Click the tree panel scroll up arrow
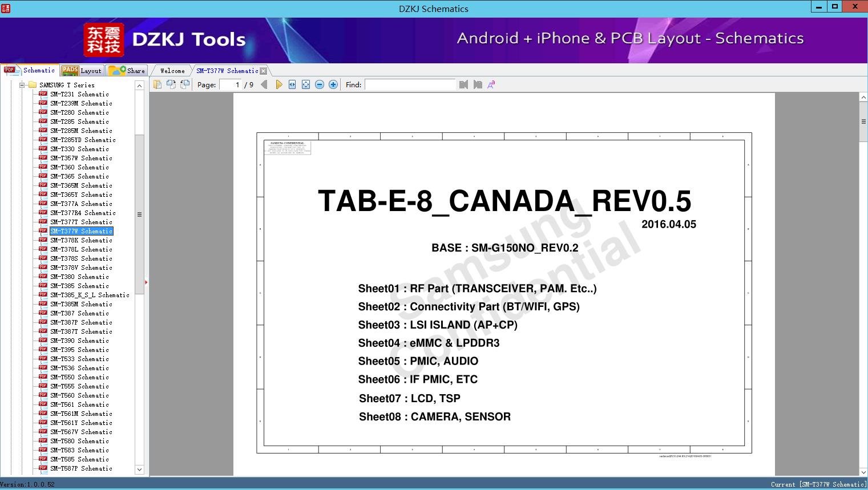The image size is (868, 490). tap(139, 86)
